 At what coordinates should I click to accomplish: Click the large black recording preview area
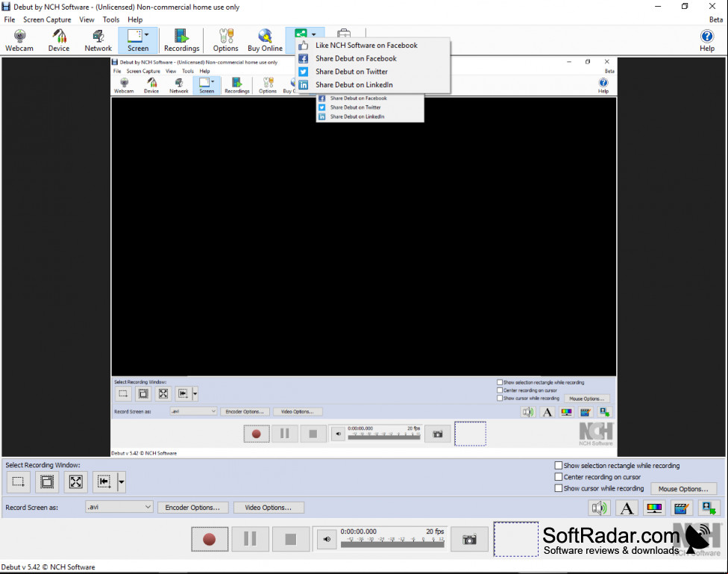pyautogui.click(x=363, y=236)
